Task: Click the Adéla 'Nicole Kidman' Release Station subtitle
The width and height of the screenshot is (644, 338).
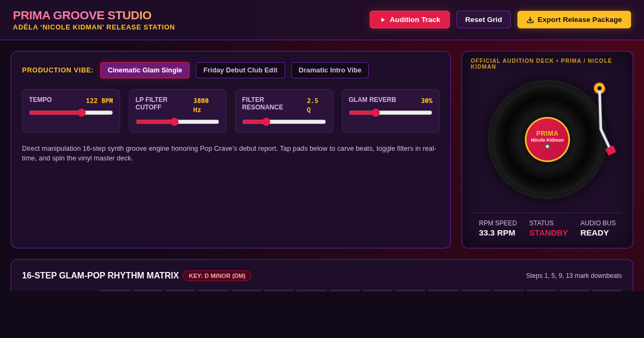Action: 94,27
